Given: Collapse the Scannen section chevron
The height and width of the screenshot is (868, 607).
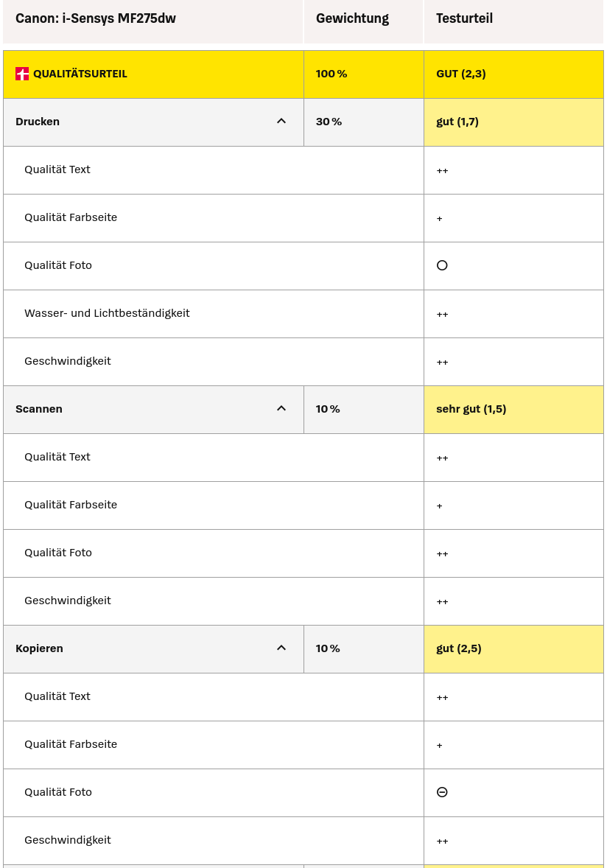Looking at the screenshot, I should tap(281, 409).
